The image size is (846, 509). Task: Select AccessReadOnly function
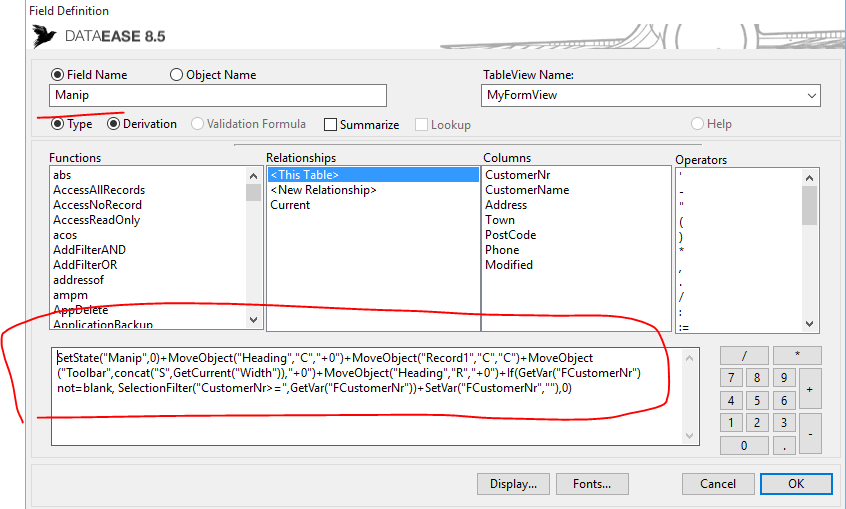click(97, 220)
